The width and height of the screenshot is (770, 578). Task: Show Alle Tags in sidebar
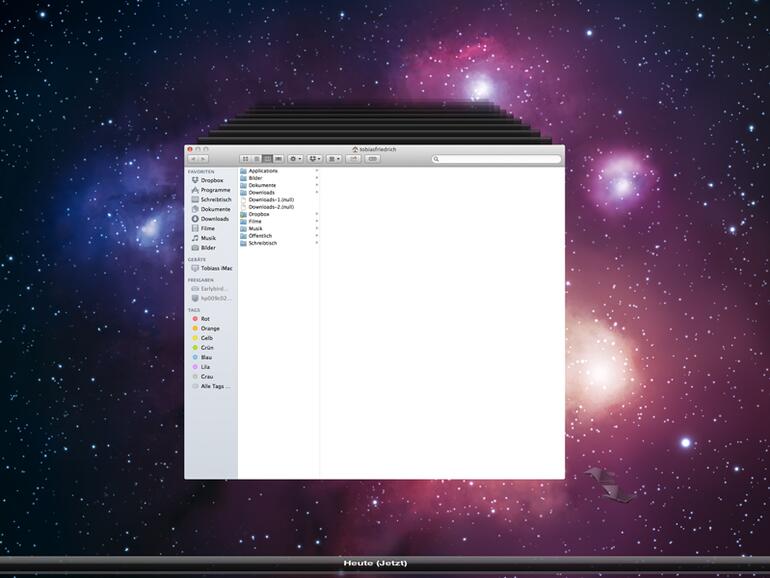click(x=211, y=386)
